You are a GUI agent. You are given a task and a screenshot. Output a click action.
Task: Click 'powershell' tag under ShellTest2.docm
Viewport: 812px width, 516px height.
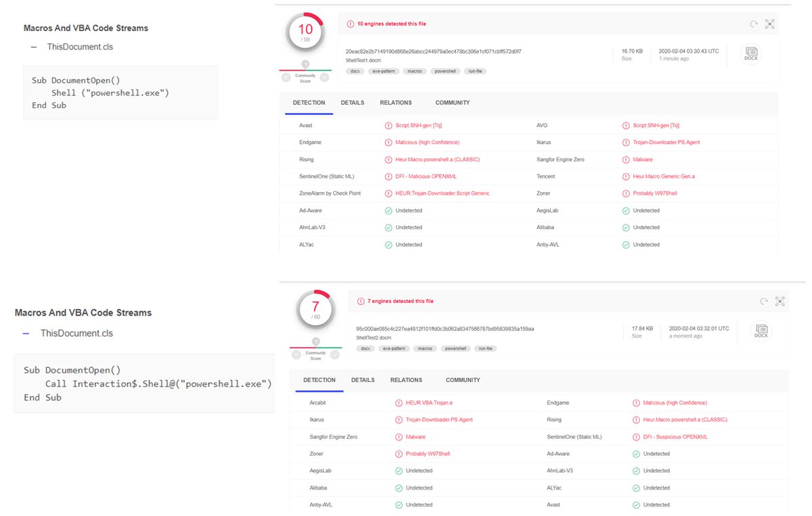[x=455, y=348]
